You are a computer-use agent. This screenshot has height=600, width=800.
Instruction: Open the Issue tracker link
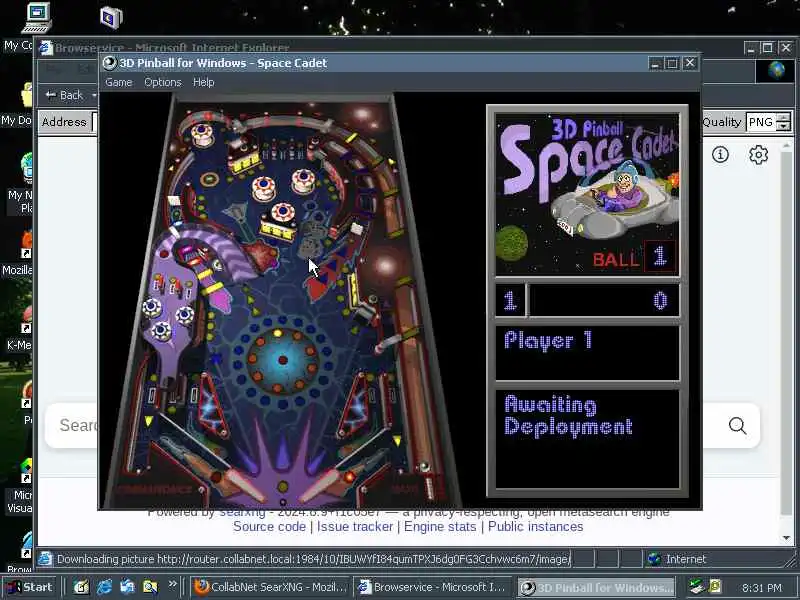pos(355,527)
